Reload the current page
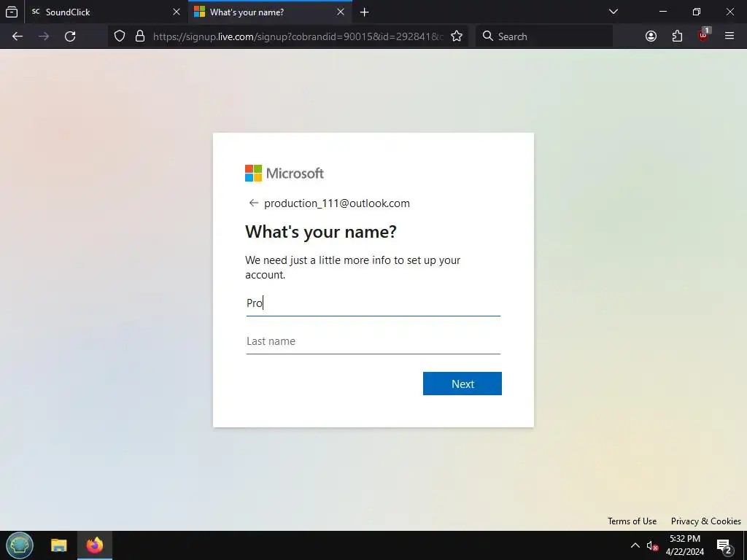Image resolution: width=747 pixels, height=560 pixels. point(70,36)
